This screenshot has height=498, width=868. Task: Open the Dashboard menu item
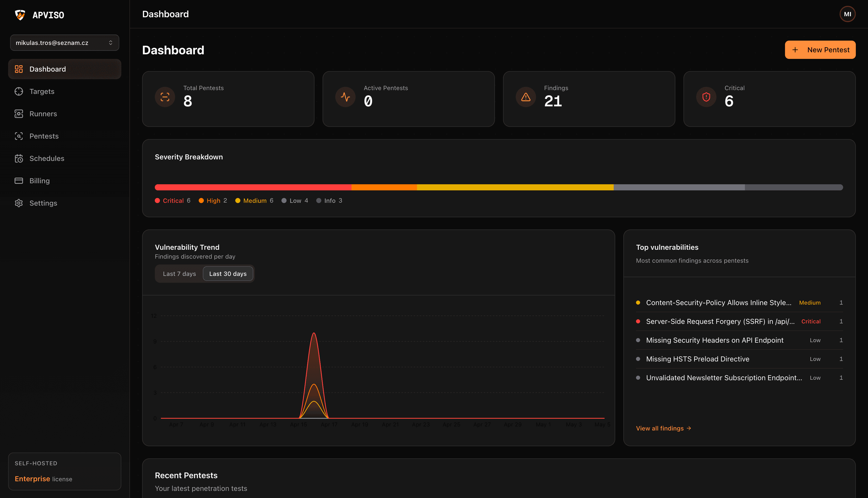pos(65,69)
